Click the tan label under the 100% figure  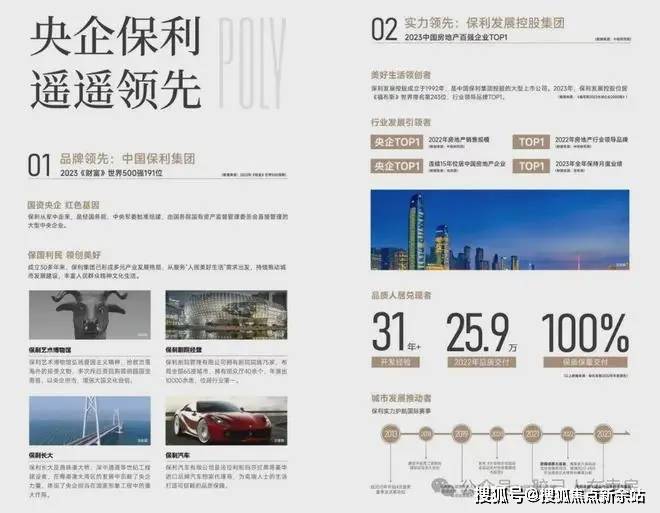[x=585, y=362]
